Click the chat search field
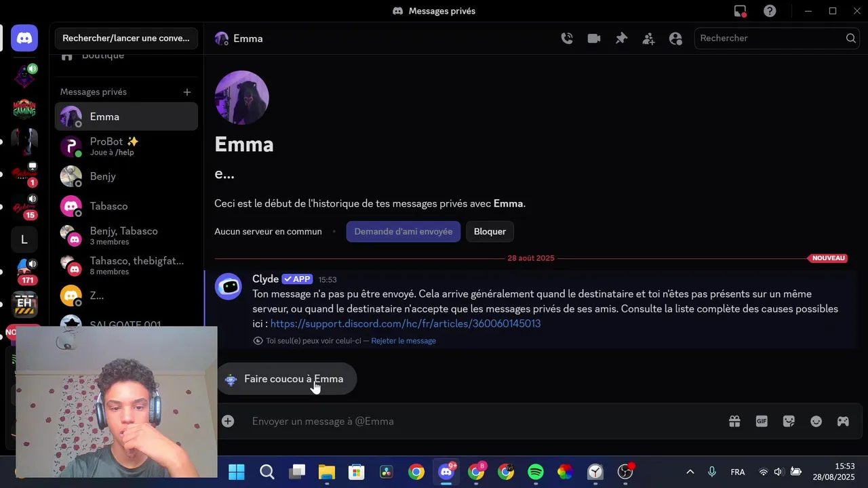Viewport: 868px width, 488px height. pos(777,38)
